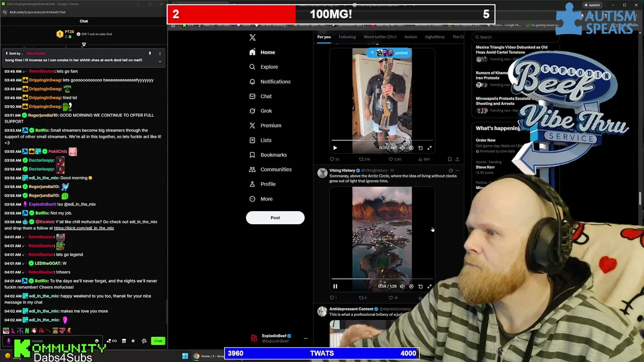Like the Viking History post with 18 likes
644x362 pixels.
tap(393, 298)
